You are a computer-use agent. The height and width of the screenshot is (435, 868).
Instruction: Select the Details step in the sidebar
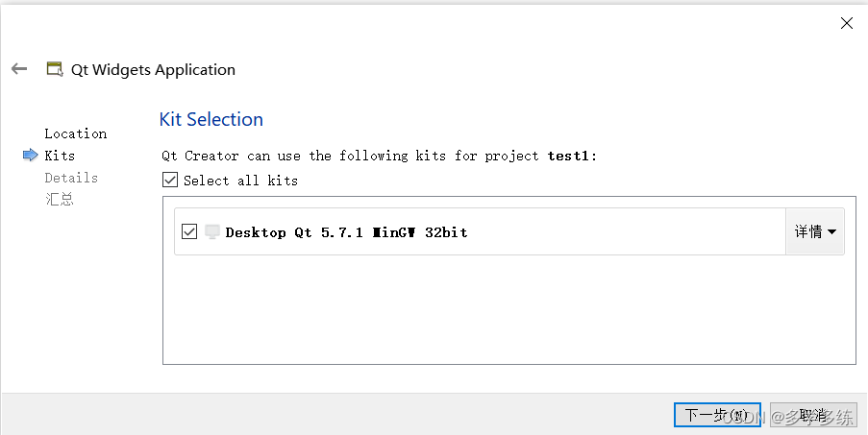pos(71,178)
